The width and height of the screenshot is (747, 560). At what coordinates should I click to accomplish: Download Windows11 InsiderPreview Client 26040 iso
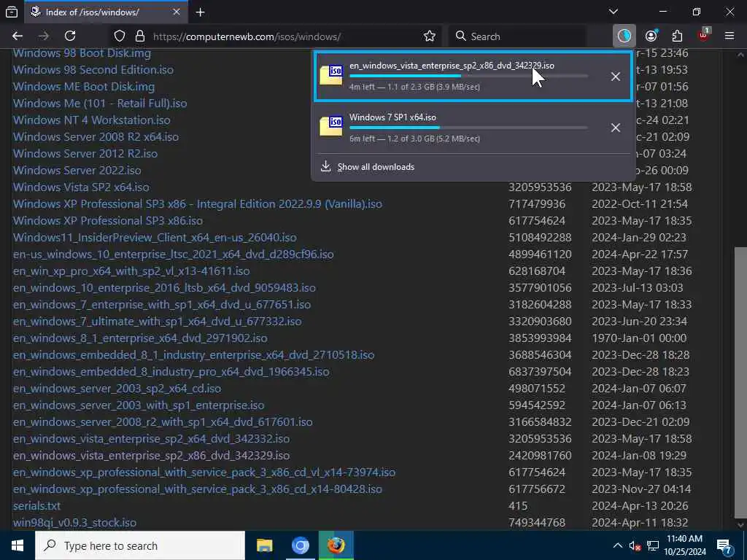(x=155, y=238)
